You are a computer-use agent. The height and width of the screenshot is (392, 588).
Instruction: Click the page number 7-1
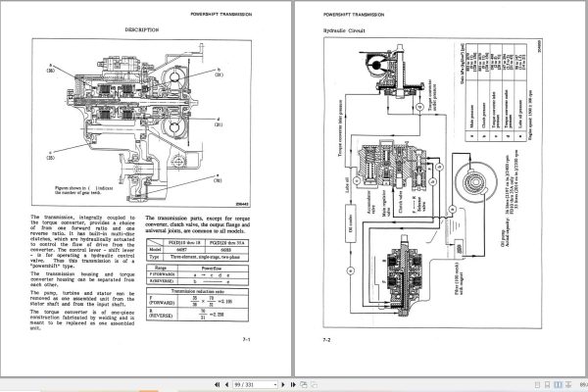246,339
